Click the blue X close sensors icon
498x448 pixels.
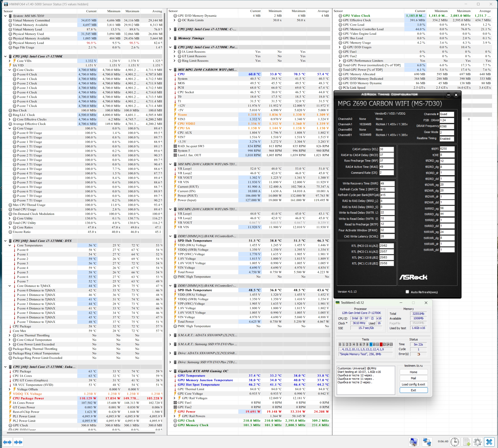489,442
